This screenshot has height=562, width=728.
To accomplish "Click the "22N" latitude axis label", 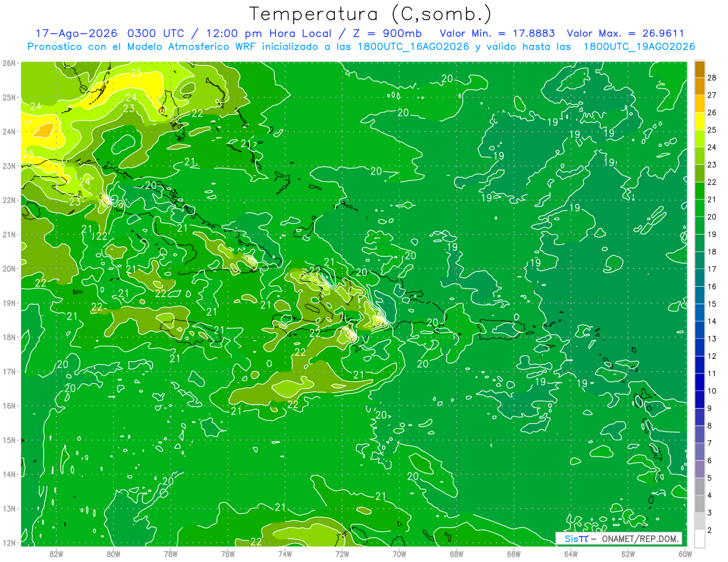I will pos(9,200).
